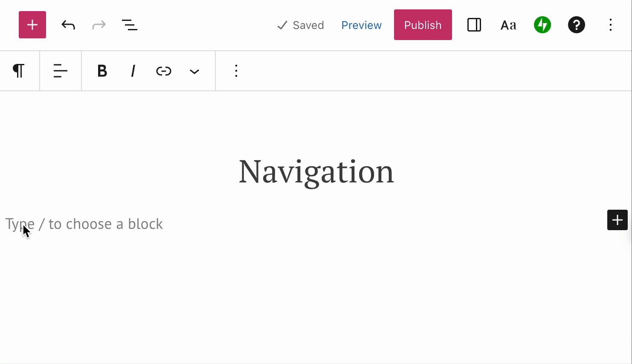Open block options three-dot menu
632x364 pixels.
(x=236, y=71)
